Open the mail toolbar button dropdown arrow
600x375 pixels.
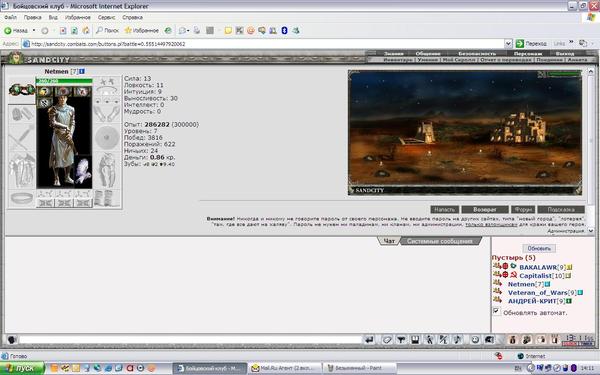click(188, 31)
